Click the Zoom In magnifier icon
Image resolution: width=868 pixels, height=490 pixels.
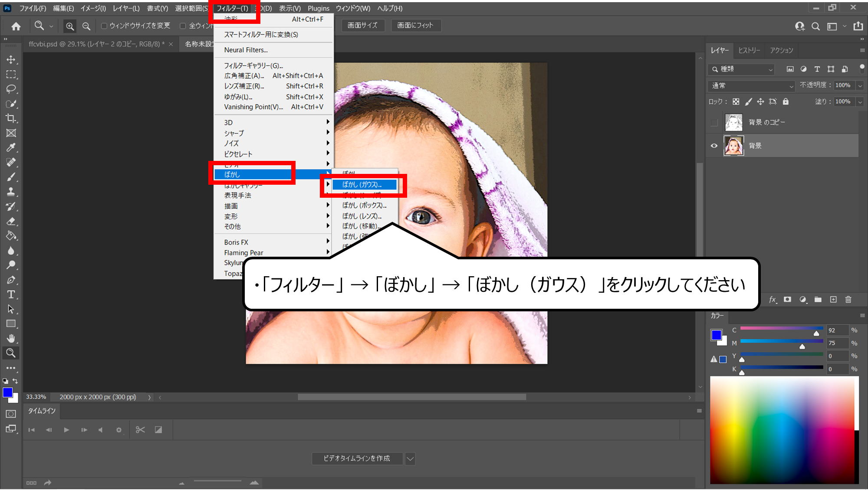click(69, 26)
